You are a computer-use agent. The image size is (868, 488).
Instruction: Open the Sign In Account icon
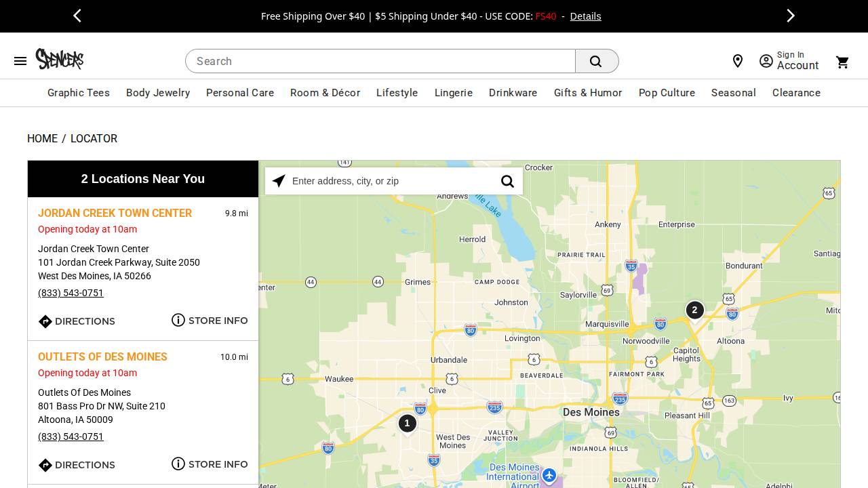[x=766, y=61]
